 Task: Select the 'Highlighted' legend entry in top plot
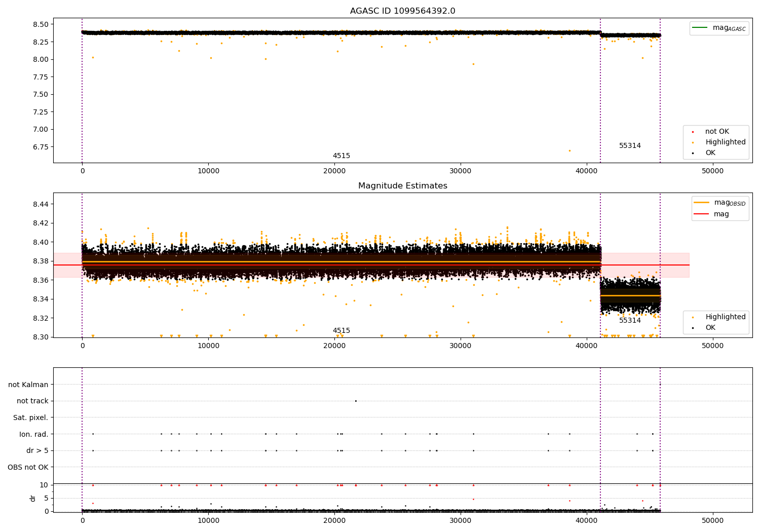tap(725, 142)
